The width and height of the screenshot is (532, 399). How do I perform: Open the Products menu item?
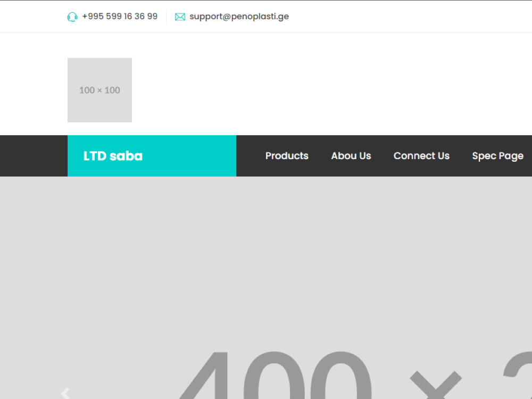(287, 156)
